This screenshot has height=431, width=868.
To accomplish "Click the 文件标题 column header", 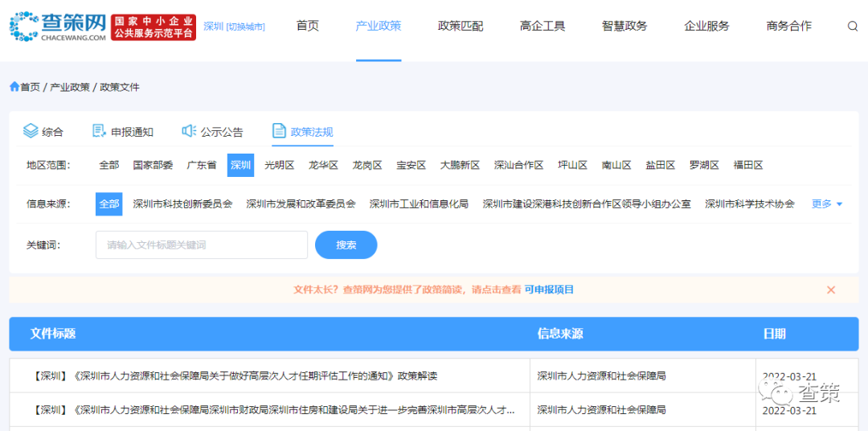I will pyautogui.click(x=53, y=334).
